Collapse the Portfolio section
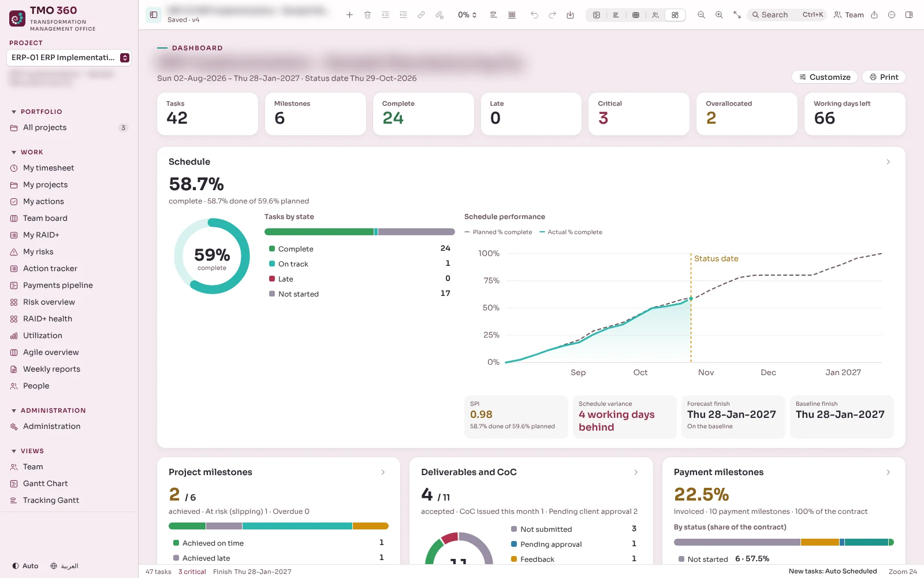The image size is (924, 578). click(36, 112)
